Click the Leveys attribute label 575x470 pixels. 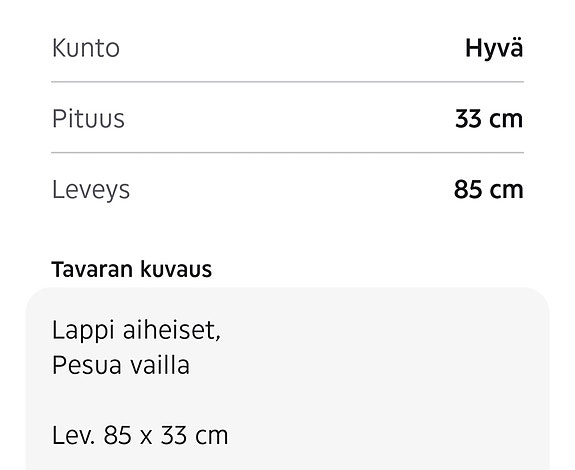[x=91, y=190]
